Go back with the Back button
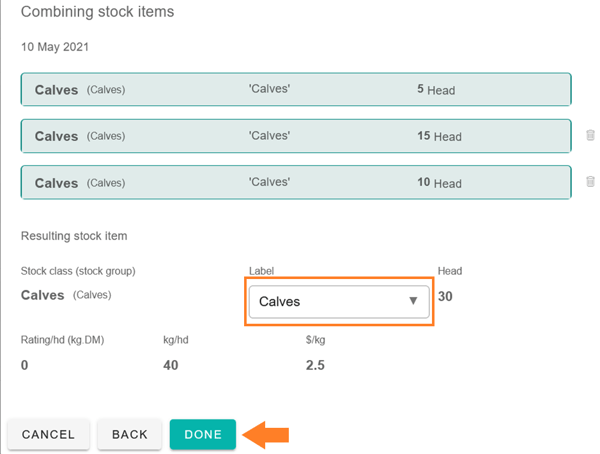 (x=130, y=434)
